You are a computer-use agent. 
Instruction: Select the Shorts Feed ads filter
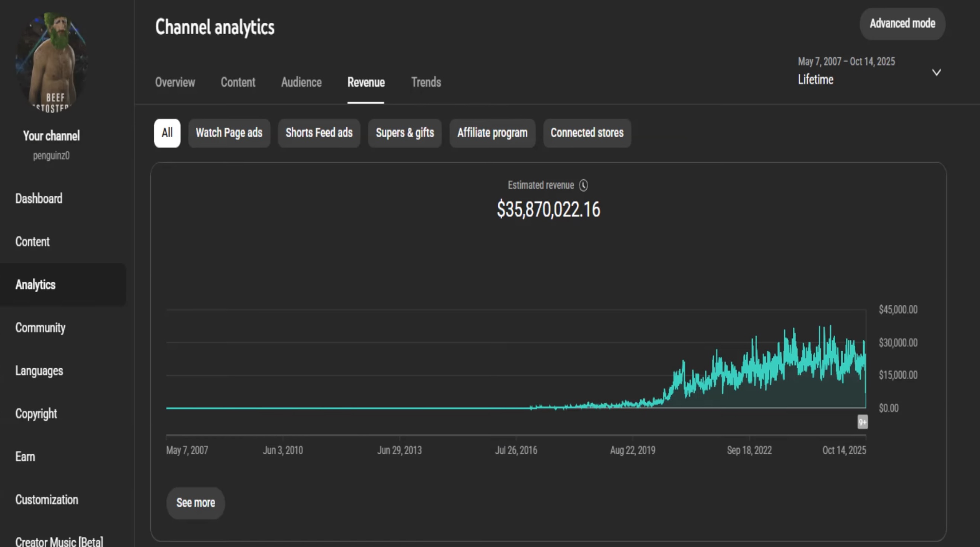pos(319,133)
